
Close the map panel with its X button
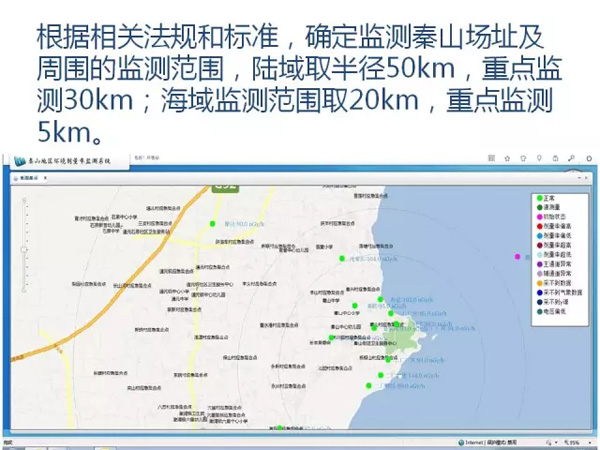click(586, 178)
